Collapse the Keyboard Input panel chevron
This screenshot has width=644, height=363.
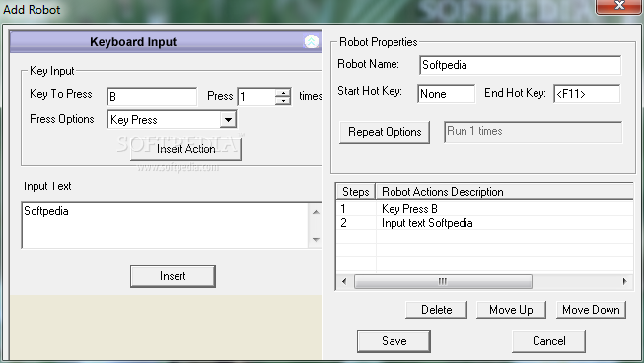(x=311, y=41)
